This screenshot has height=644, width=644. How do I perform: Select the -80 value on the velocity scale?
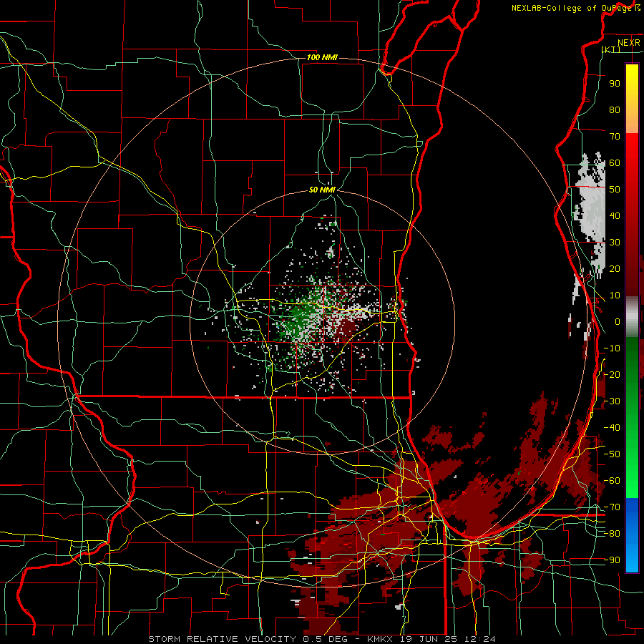(x=612, y=534)
